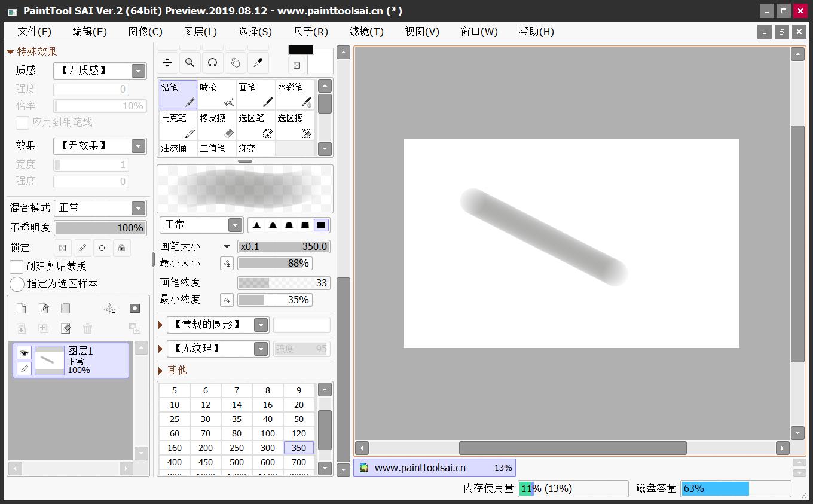Click the 图层1 layer thumbnail
Screen dimensions: 813x504
(x=50, y=360)
